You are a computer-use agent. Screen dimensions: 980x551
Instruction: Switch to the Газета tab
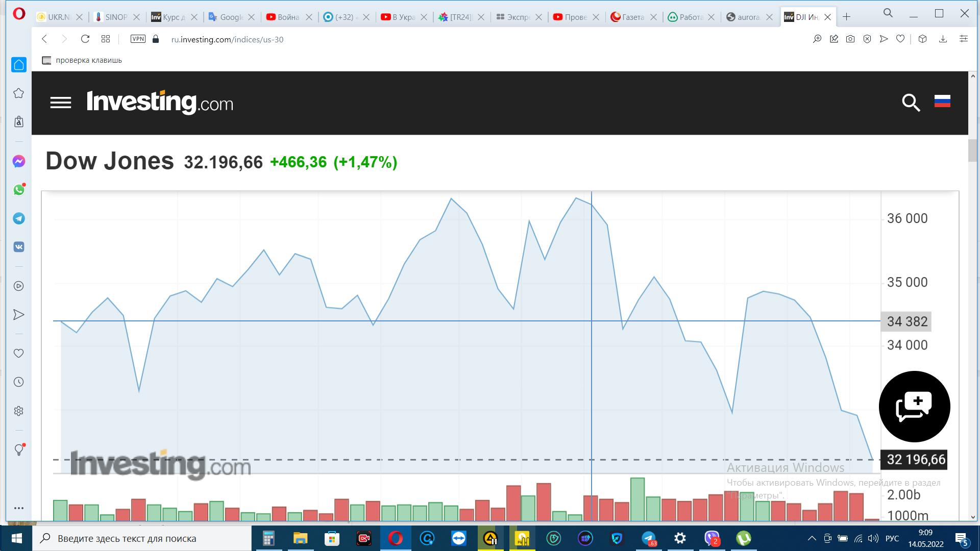[x=634, y=17]
